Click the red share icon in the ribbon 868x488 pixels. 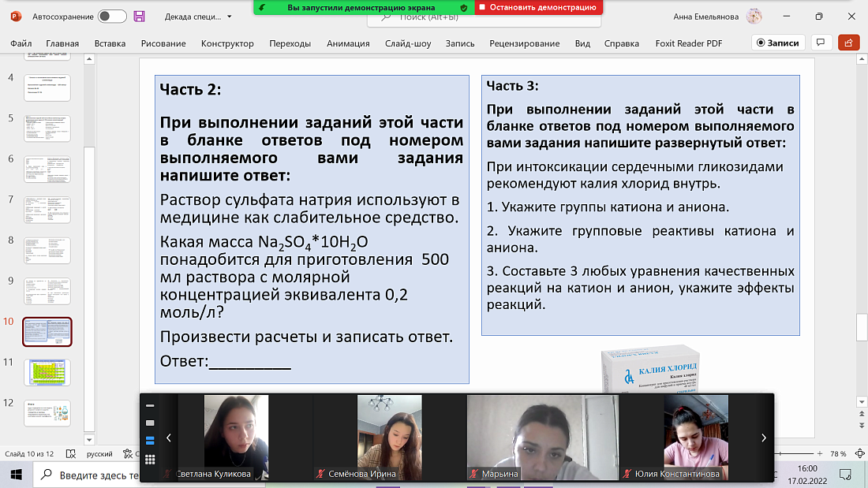[x=848, y=43]
